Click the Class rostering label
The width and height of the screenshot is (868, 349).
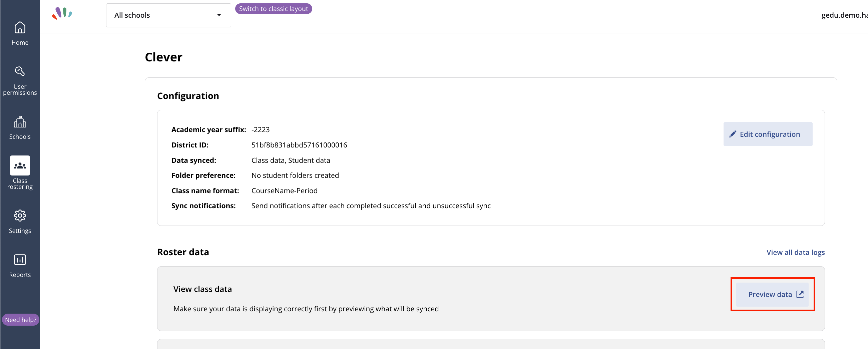(20, 184)
